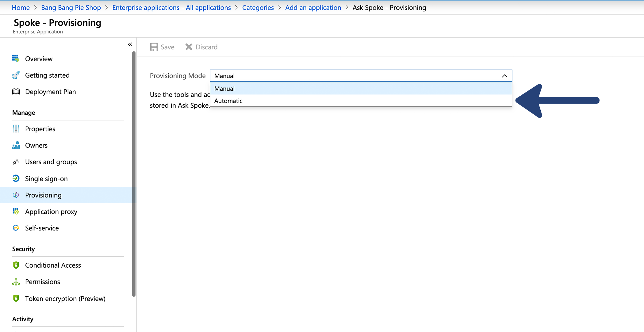This screenshot has width=644, height=332.
Task: Click the Users and groups icon
Action: point(16,162)
